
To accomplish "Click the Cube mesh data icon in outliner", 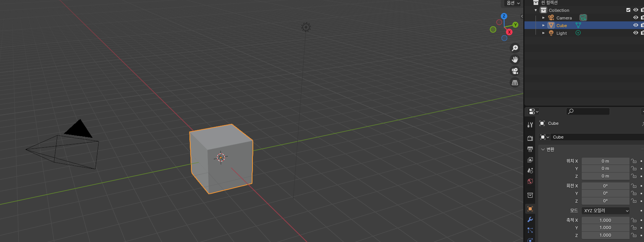I will point(578,25).
